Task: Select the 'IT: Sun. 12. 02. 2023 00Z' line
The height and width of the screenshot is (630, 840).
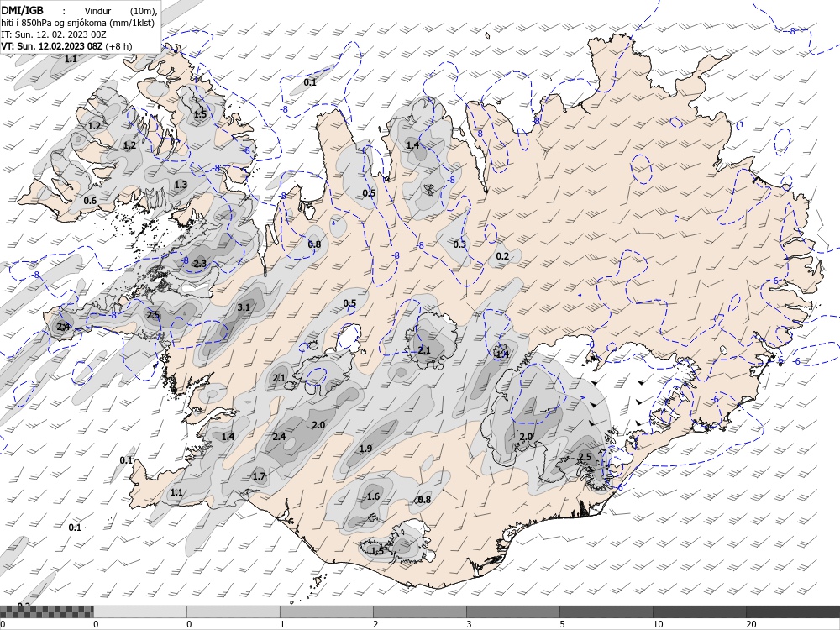Action: click(54, 34)
